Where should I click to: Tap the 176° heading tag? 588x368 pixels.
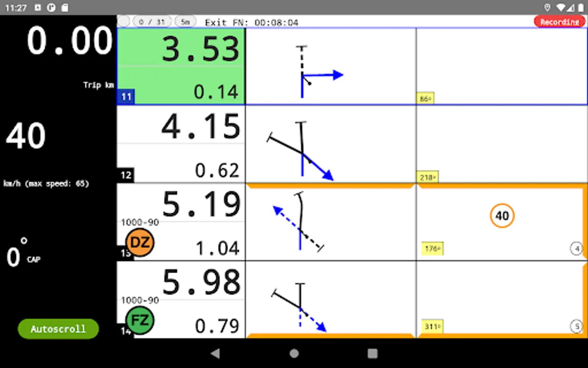point(432,249)
